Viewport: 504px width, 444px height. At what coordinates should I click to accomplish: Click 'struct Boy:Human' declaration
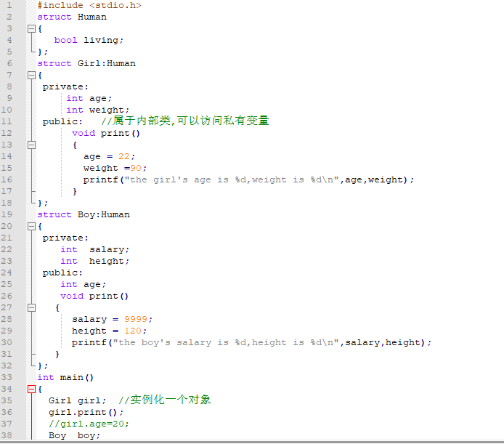[84, 214]
